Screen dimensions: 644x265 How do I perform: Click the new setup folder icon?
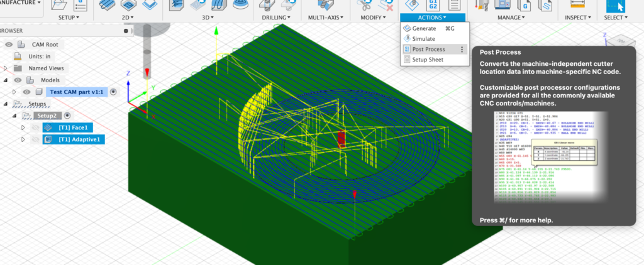(x=60, y=5)
